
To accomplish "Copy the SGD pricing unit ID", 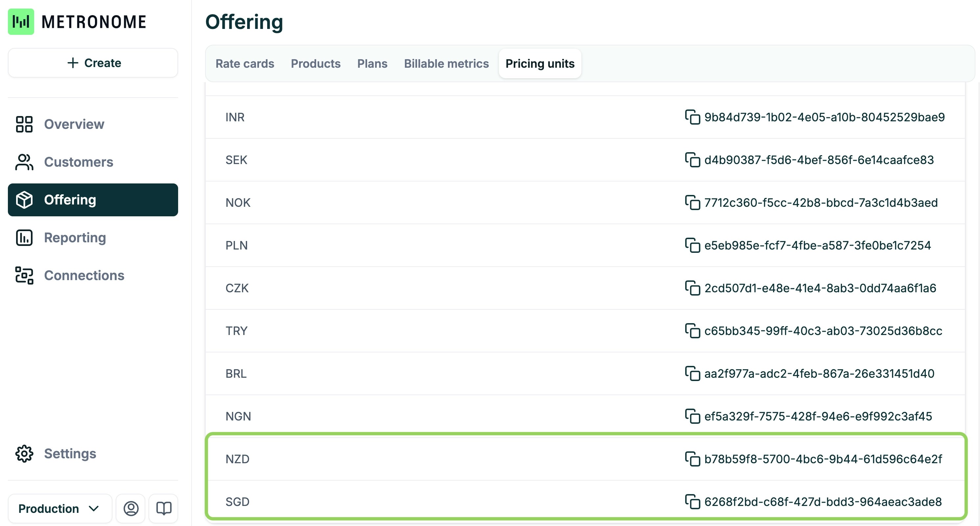I will coord(692,502).
